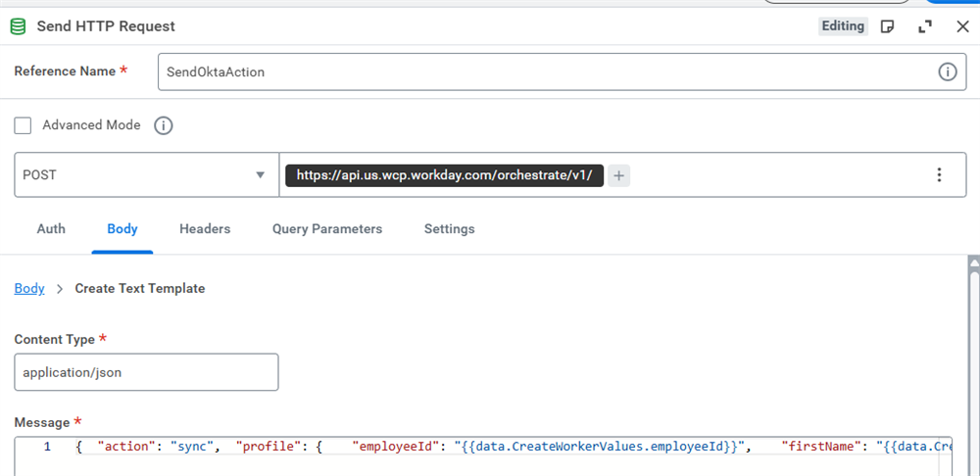
Task: Click the Content Type field application/json
Action: (146, 372)
